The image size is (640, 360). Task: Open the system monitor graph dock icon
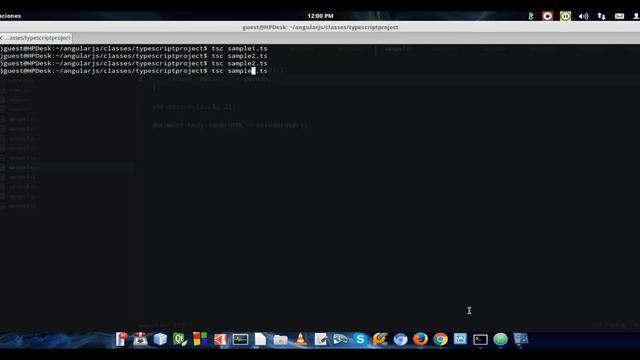[240, 340]
